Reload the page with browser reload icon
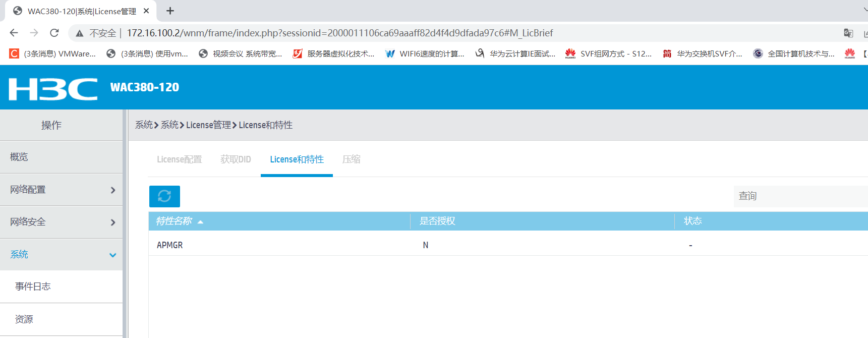The height and width of the screenshot is (338, 868). (x=54, y=33)
